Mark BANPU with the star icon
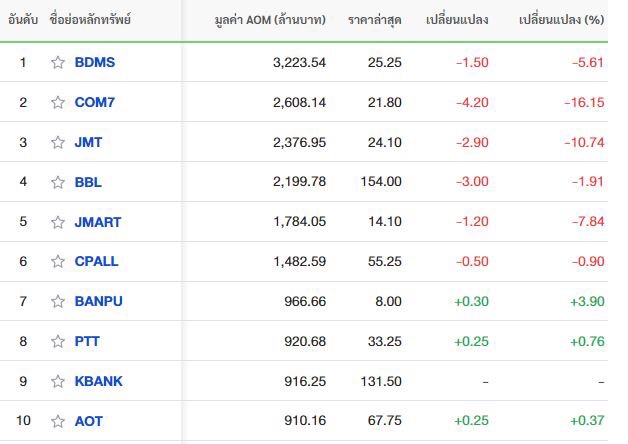Viewport: 628px width, 444px height. (57, 301)
